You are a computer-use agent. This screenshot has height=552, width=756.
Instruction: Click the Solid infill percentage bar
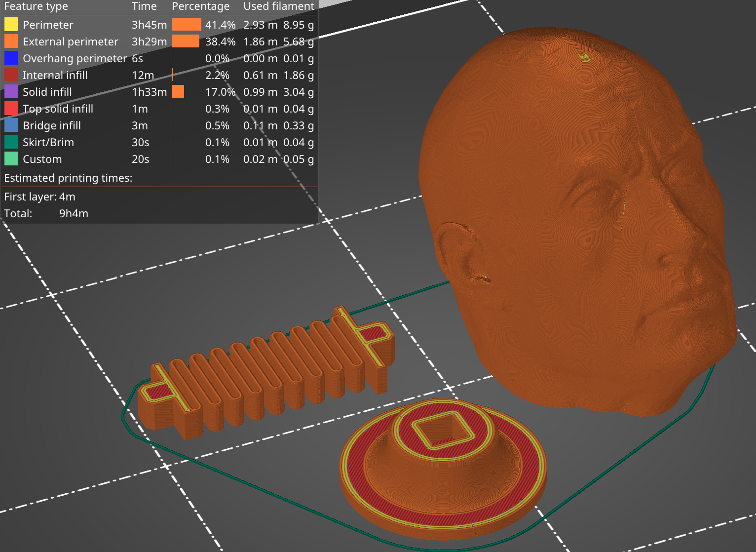pyautogui.click(x=178, y=91)
